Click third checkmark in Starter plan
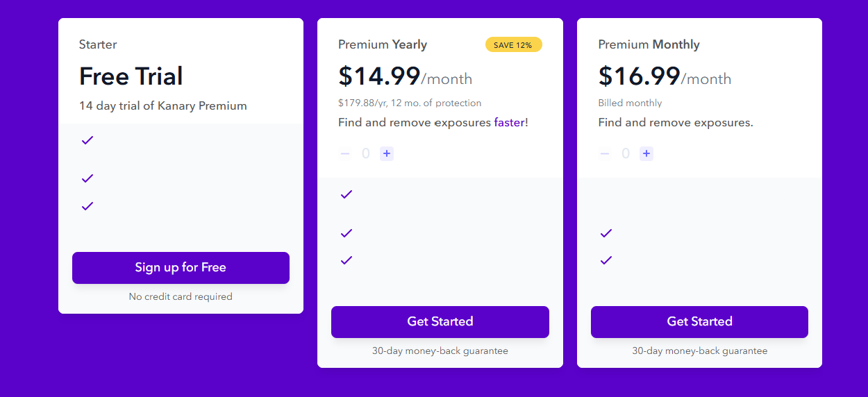Screen dimensions: 868x397 click(87, 206)
